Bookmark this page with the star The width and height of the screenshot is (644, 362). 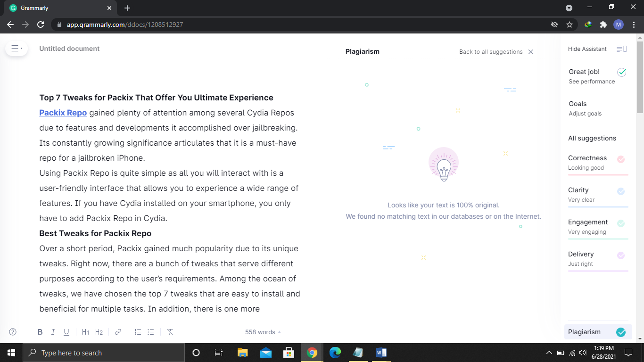[570, 25]
